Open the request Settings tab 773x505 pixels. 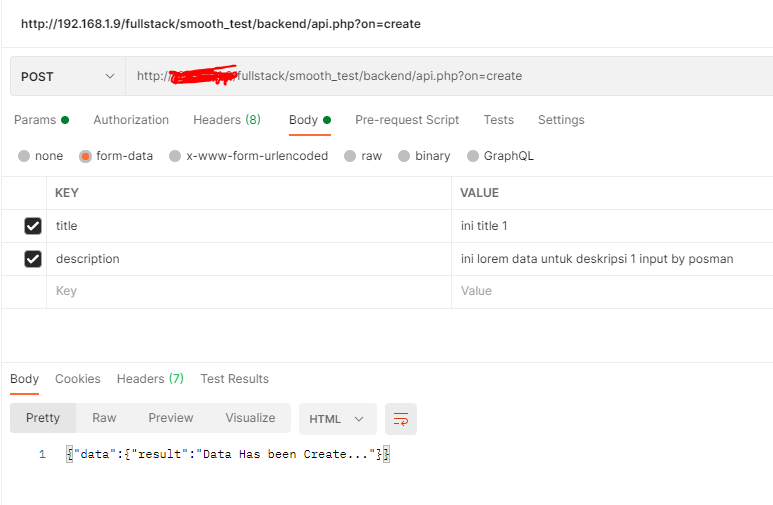pyautogui.click(x=561, y=120)
